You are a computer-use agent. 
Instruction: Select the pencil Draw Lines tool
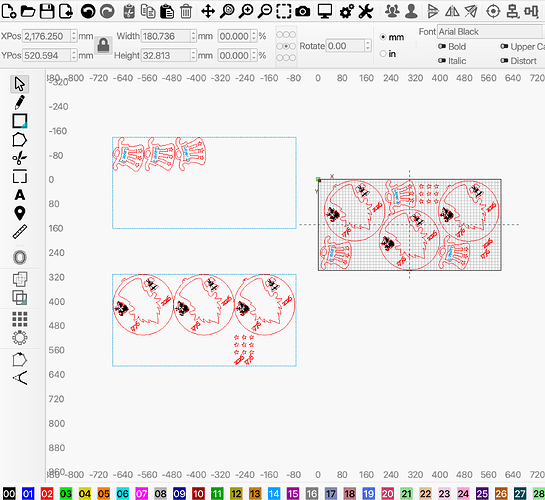(x=19, y=103)
